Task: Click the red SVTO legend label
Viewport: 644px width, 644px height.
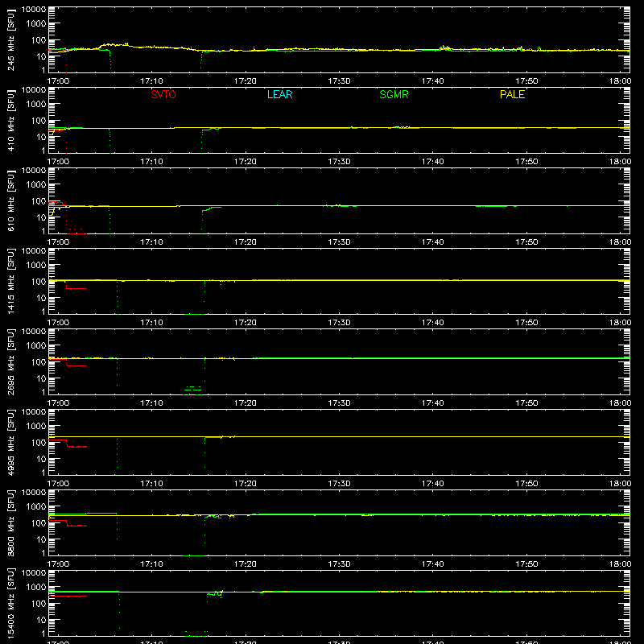Action: pyautogui.click(x=163, y=94)
